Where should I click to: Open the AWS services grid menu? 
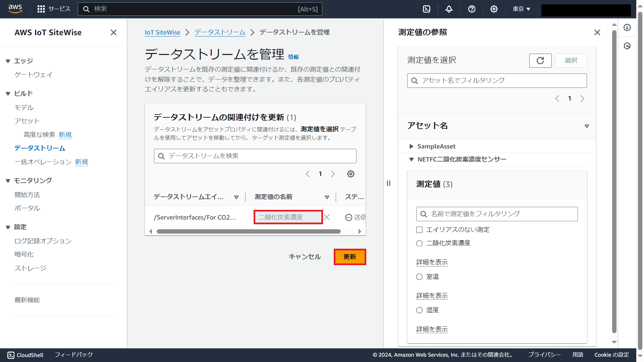(x=41, y=9)
